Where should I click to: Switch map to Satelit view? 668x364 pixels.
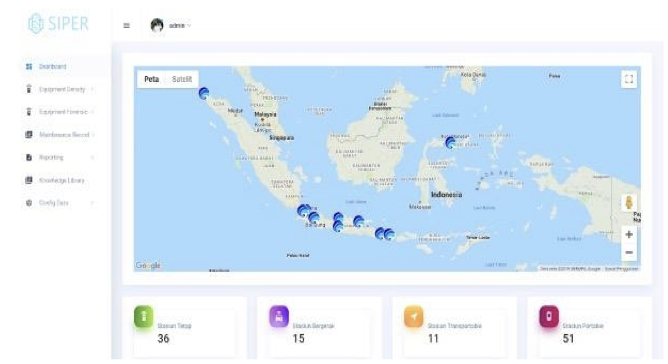pyautogui.click(x=182, y=79)
